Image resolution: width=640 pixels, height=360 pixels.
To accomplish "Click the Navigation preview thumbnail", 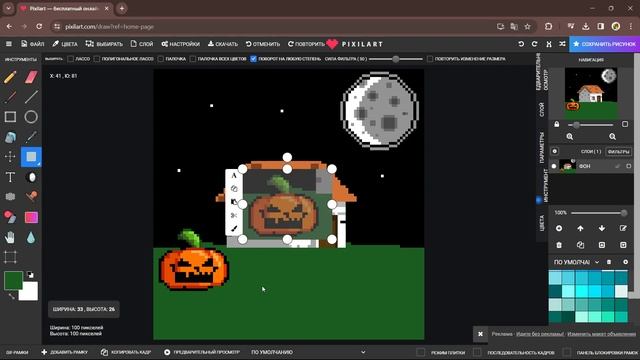I will coord(591,93).
